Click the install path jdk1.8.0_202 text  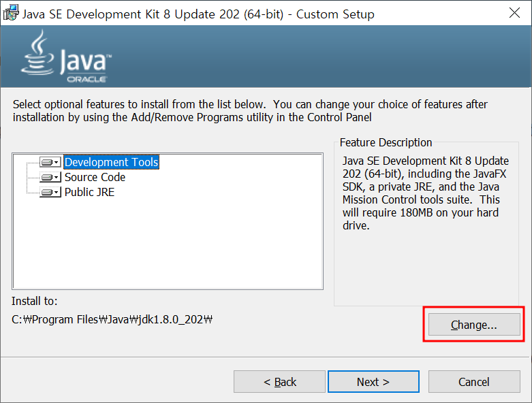112,319
